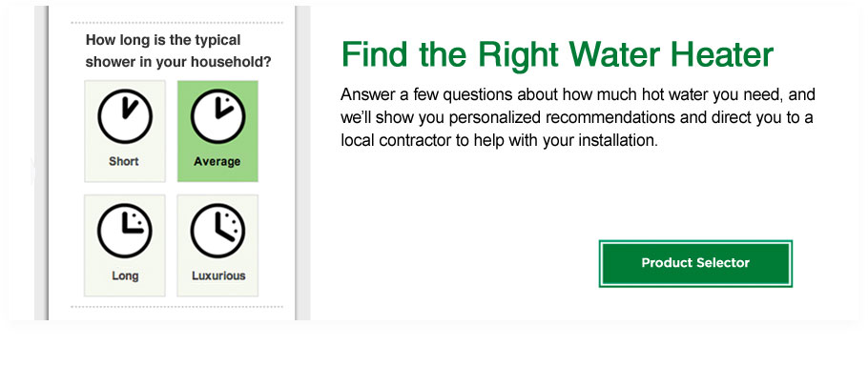Image resolution: width=868 pixels, height=366 pixels.
Task: Click the Long shower clock icon
Action: [125, 231]
